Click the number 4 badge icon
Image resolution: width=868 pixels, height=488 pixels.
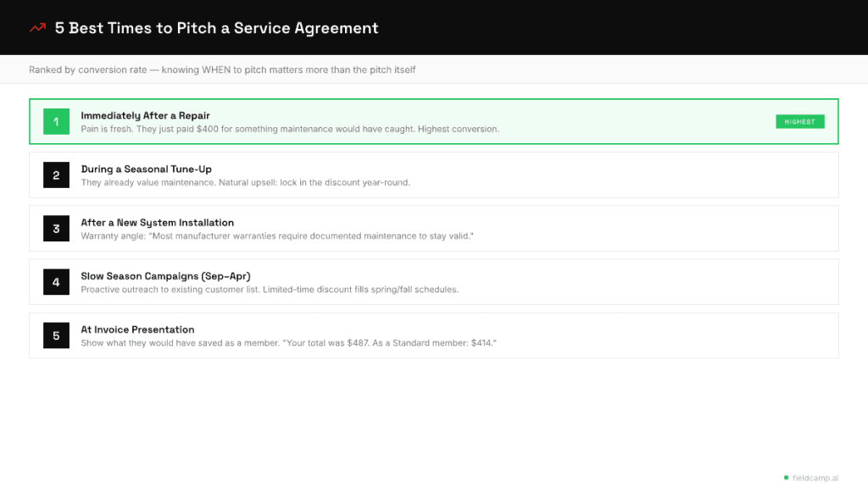pyautogui.click(x=56, y=281)
